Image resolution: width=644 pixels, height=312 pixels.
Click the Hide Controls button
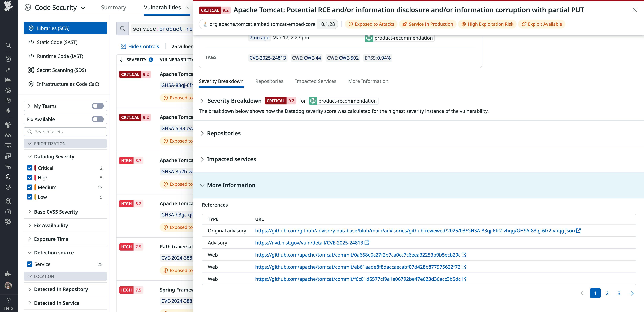tap(140, 46)
